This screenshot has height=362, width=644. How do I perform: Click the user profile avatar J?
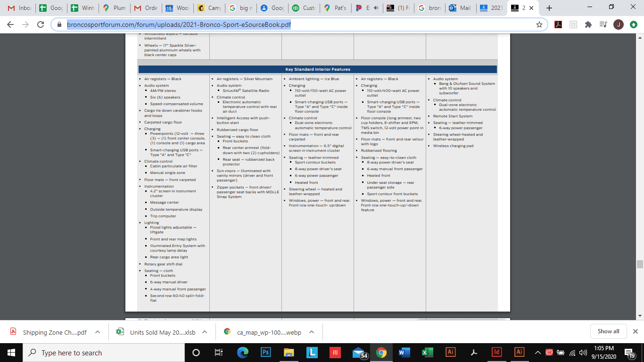(x=618, y=25)
